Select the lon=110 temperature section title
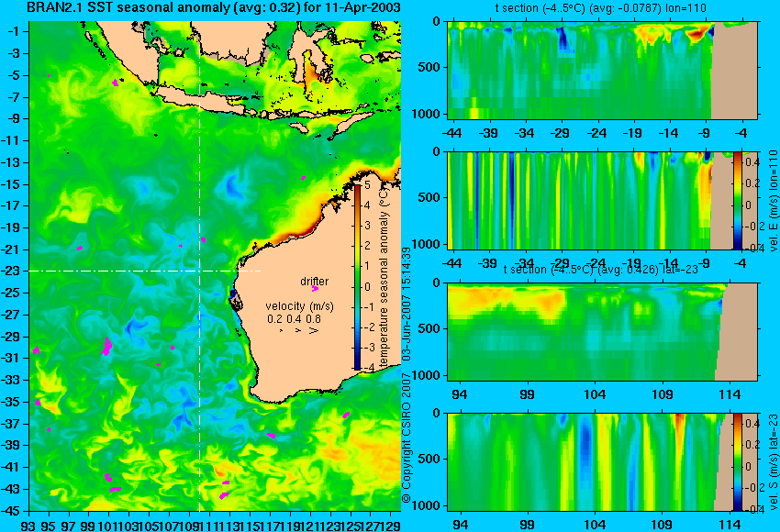The height and width of the screenshot is (532, 780). tap(600, 8)
